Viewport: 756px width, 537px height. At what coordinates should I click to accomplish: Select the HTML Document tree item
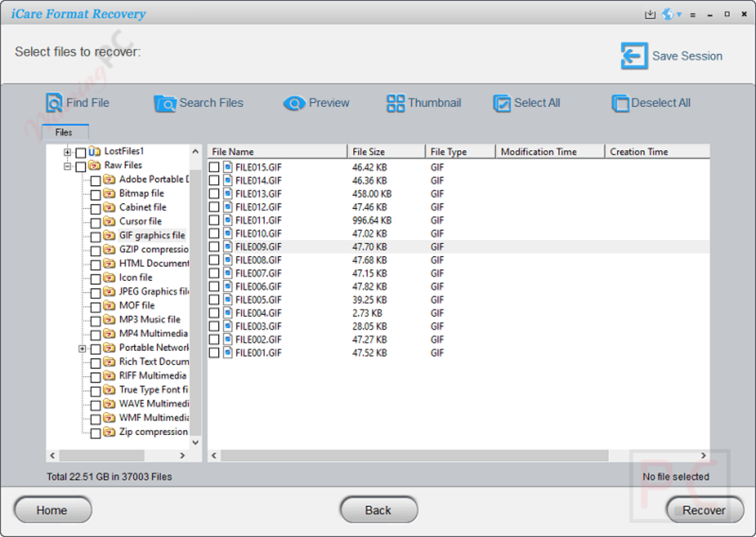coord(154,263)
